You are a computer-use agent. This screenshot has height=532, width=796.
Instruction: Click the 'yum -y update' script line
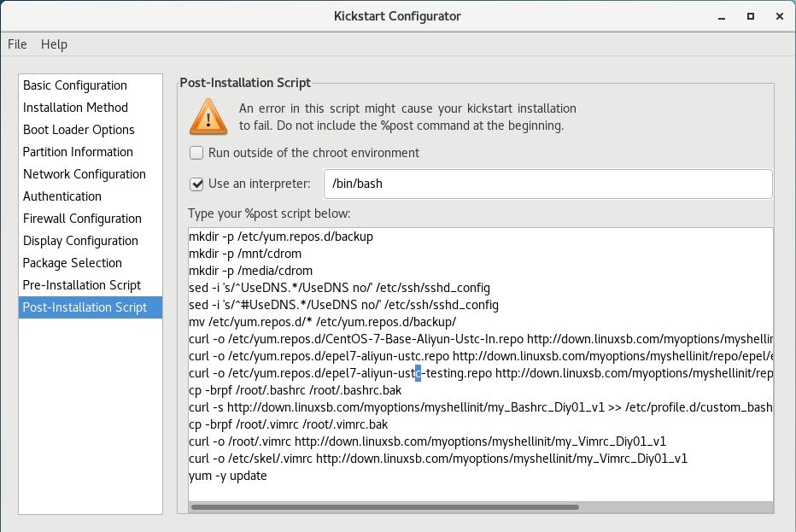click(228, 476)
